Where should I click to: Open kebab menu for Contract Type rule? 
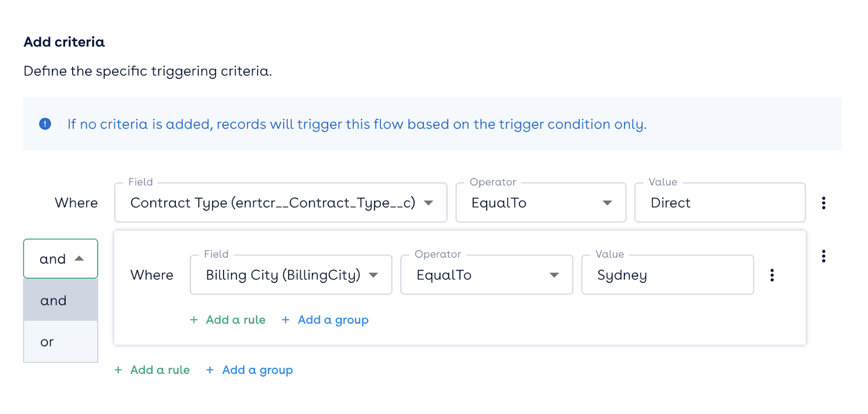(x=824, y=203)
